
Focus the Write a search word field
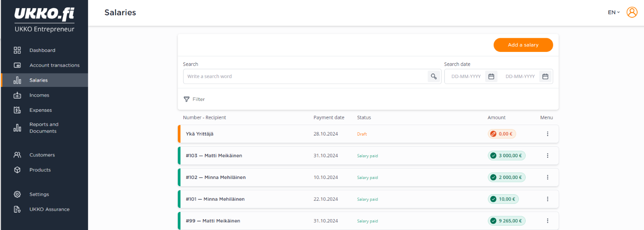(305, 76)
